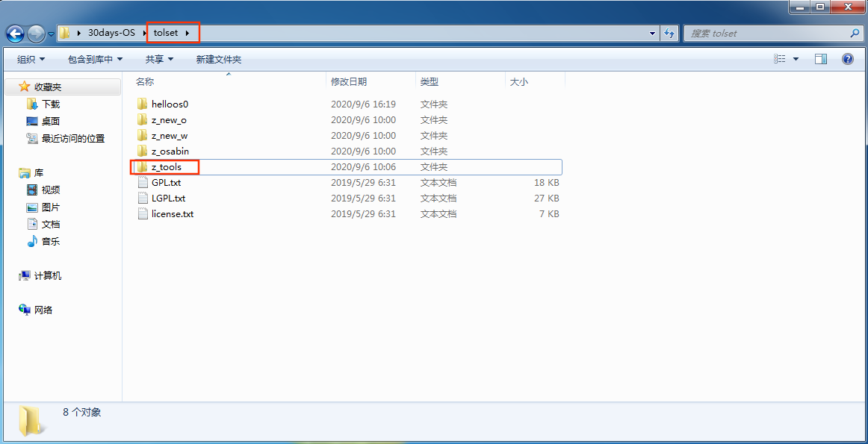
Task: Click the 30days-OS breadcrumb segment
Action: point(111,33)
